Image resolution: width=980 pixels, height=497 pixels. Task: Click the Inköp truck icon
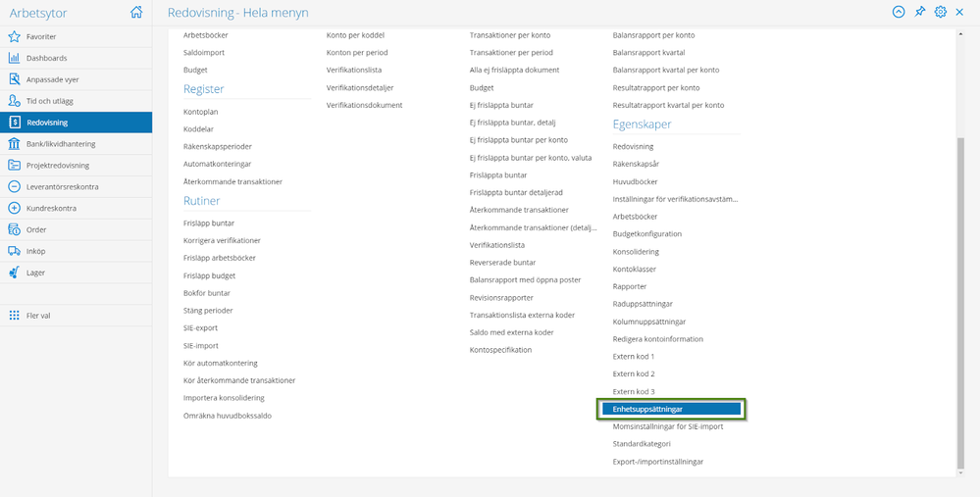(15, 251)
